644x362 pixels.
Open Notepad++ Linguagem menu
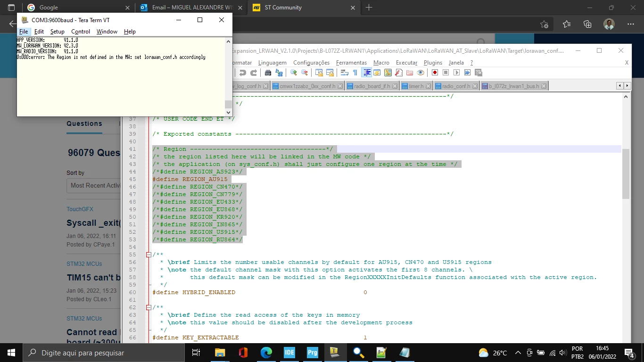tap(272, 62)
